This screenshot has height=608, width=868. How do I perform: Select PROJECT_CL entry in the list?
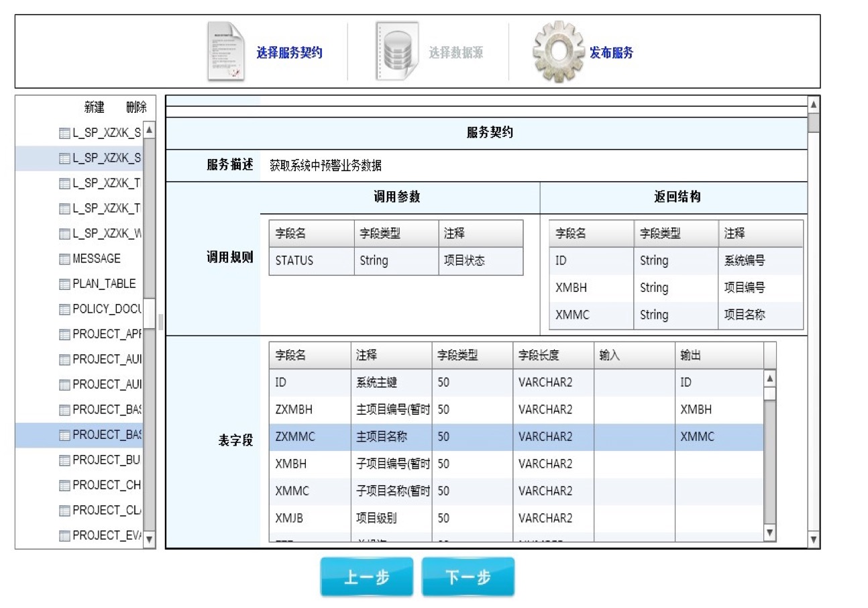point(107,510)
